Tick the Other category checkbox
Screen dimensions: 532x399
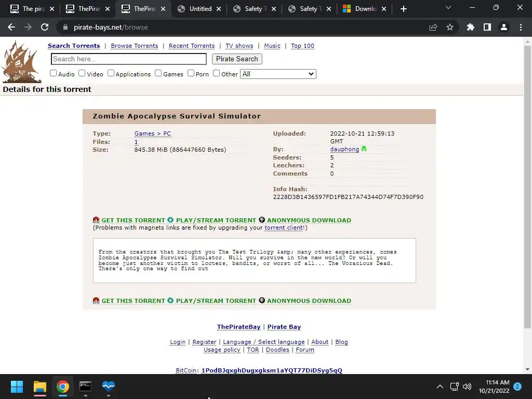(217, 73)
